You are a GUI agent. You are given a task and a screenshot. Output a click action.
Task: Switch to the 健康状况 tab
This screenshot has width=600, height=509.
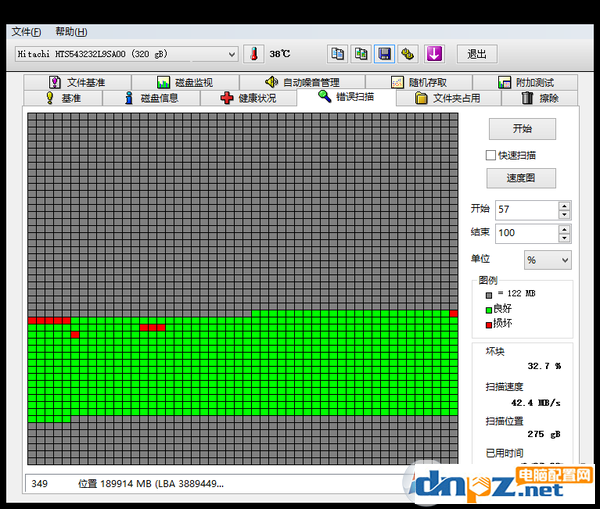[248, 98]
